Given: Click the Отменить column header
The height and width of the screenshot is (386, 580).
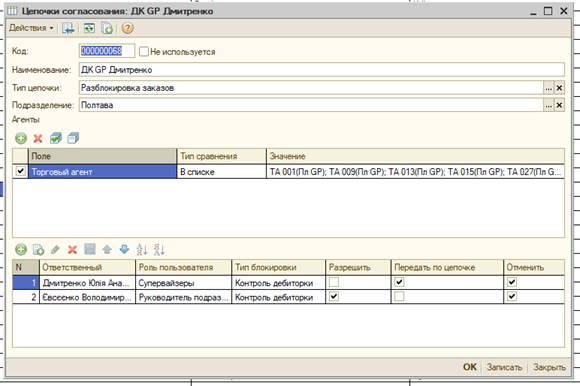Looking at the screenshot, I should (x=534, y=267).
